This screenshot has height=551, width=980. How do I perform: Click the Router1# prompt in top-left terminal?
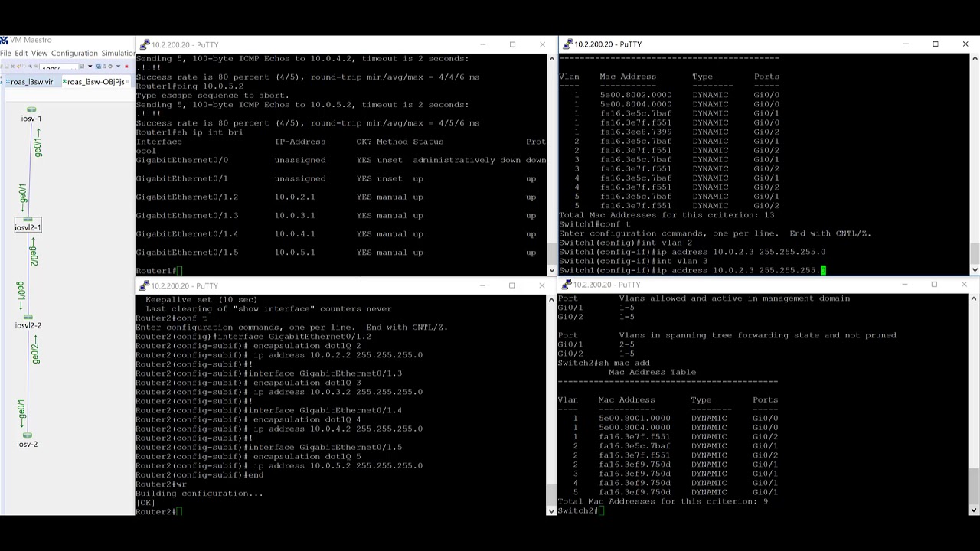point(156,271)
